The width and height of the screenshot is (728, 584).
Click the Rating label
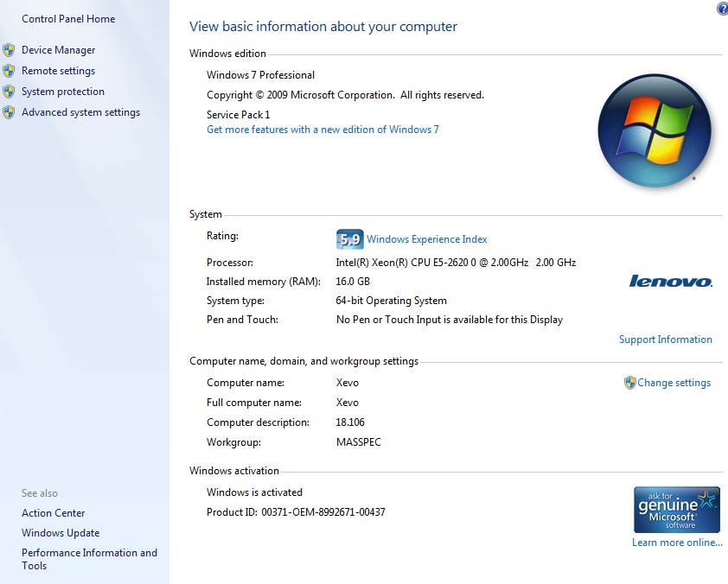(222, 236)
